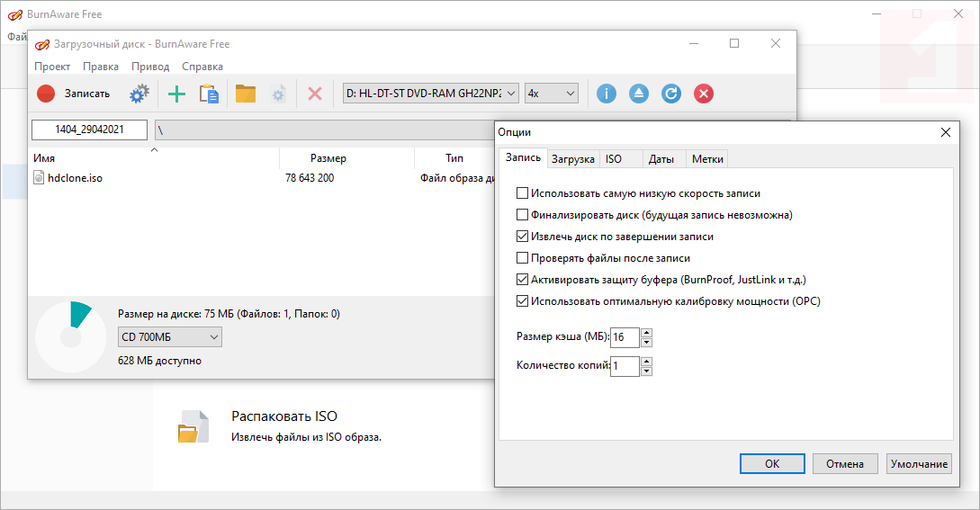Increase Количество копий with up arrow
This screenshot has width=980, height=510.
(x=647, y=362)
